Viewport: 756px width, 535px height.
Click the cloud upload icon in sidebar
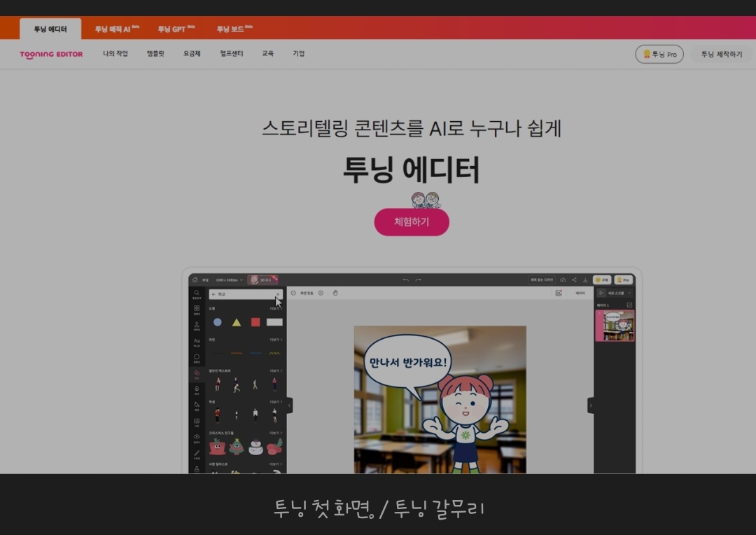pos(197,438)
